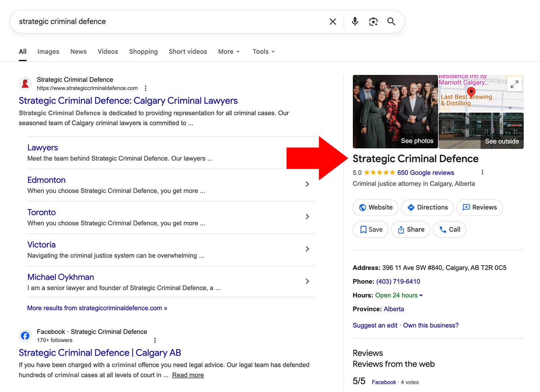The image size is (540, 392).
Task: Click the magnifying glass to search
Action: 391,21
